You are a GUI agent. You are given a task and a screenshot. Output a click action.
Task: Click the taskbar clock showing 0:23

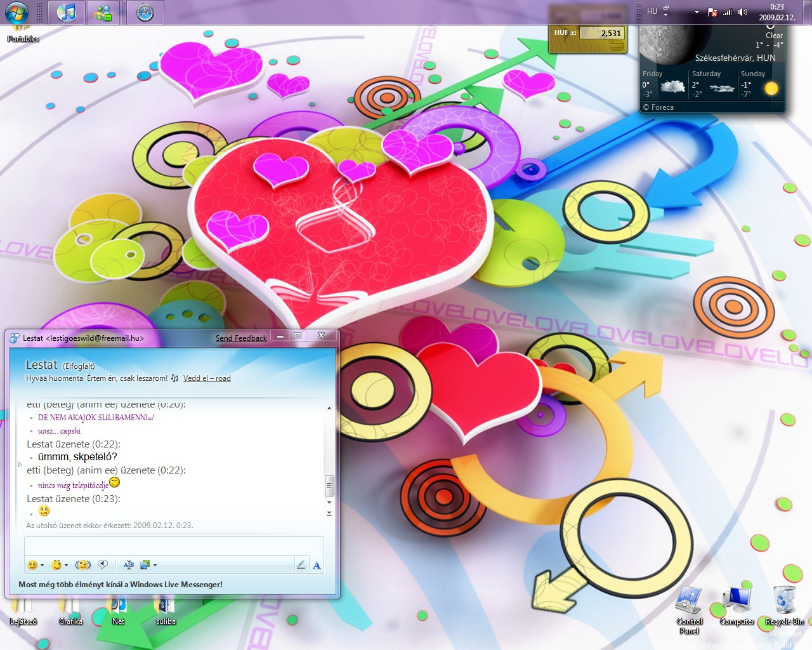(777, 12)
